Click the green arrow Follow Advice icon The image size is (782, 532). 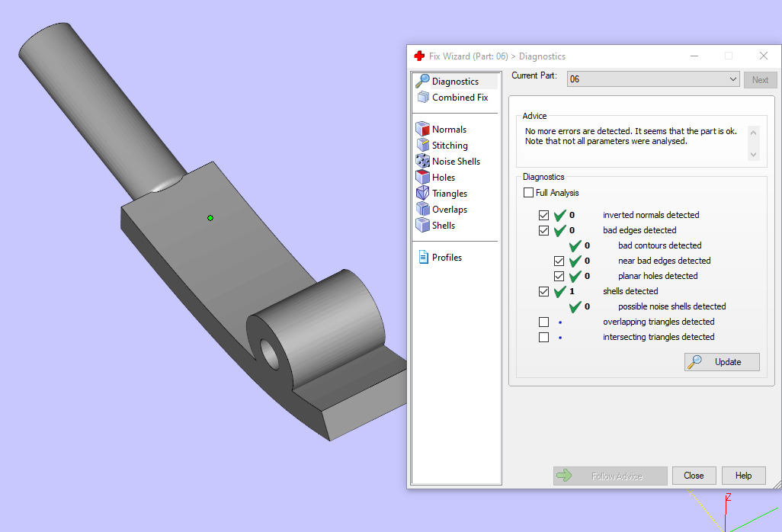[564, 475]
